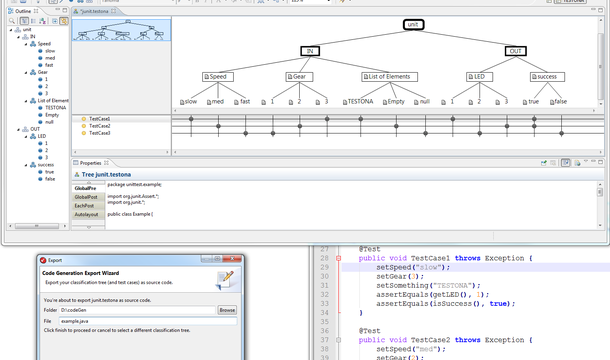This screenshot has width=610, height=360.
Task: Maximize the Outline panel
Action: click(x=65, y=10)
